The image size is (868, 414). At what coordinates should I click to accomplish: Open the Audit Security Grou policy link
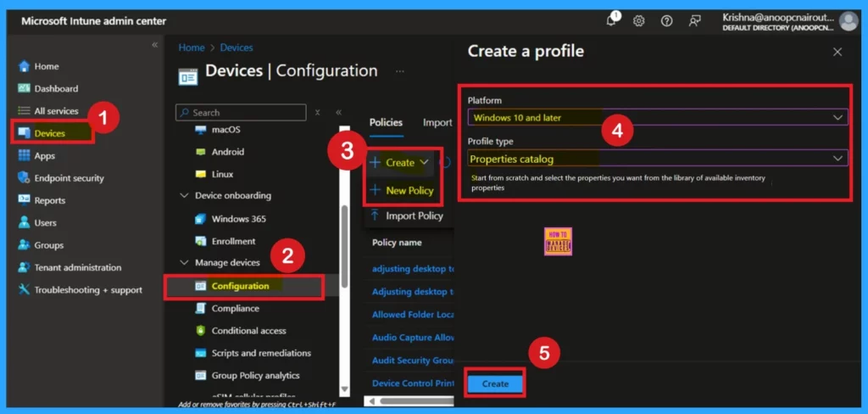pyautogui.click(x=413, y=361)
